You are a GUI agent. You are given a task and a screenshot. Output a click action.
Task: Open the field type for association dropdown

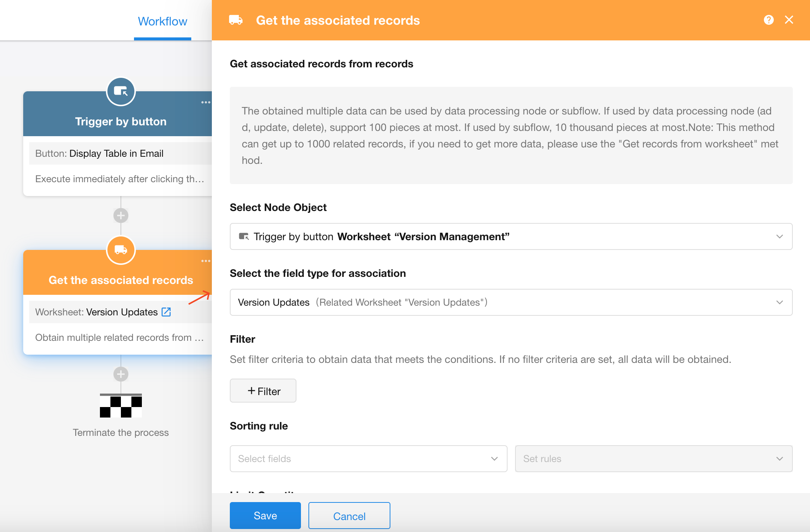pos(511,302)
